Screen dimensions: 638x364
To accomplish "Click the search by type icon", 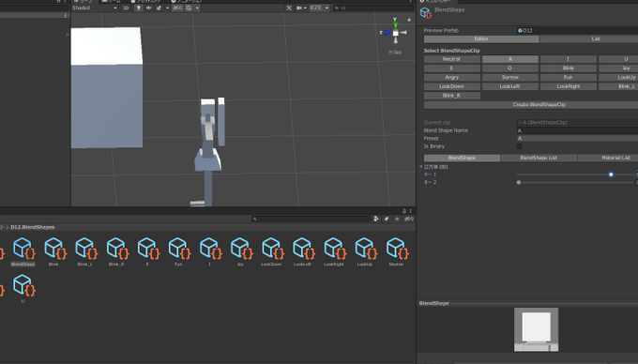I will [376, 219].
